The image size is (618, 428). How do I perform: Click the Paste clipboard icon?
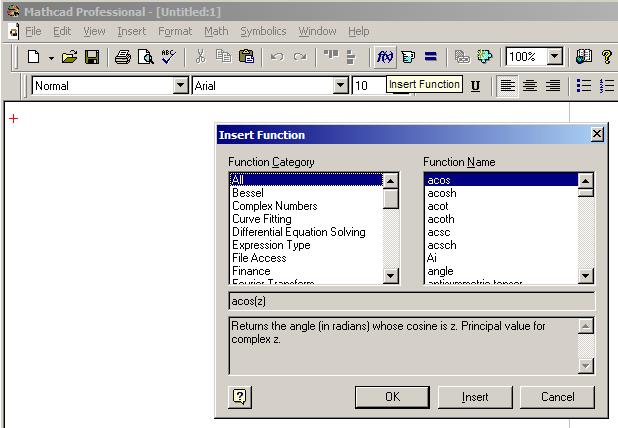(x=246, y=57)
